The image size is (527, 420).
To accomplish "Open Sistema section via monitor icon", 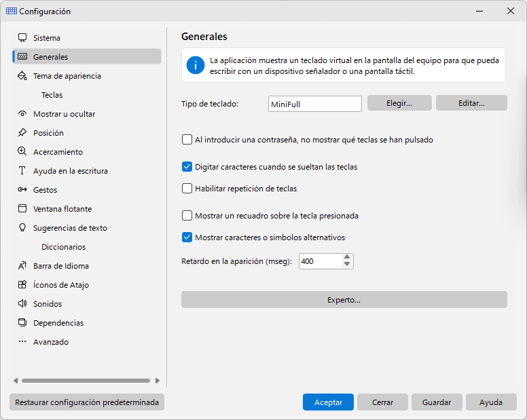I will [22, 37].
